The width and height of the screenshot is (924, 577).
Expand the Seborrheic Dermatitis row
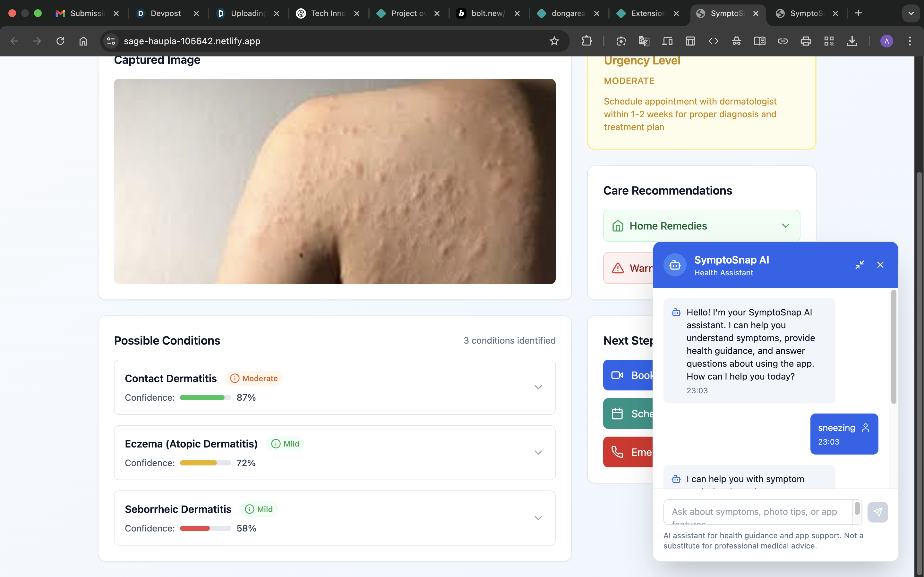[x=538, y=518]
